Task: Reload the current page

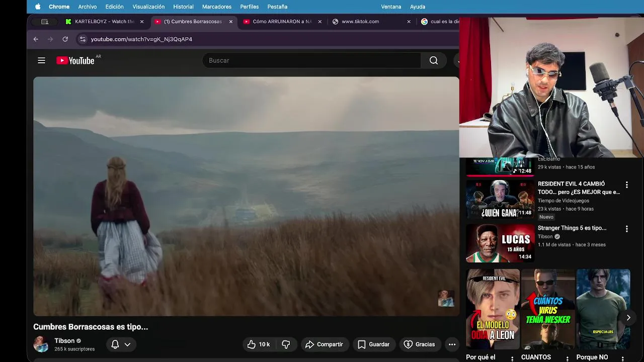Action: pyautogui.click(x=65, y=39)
